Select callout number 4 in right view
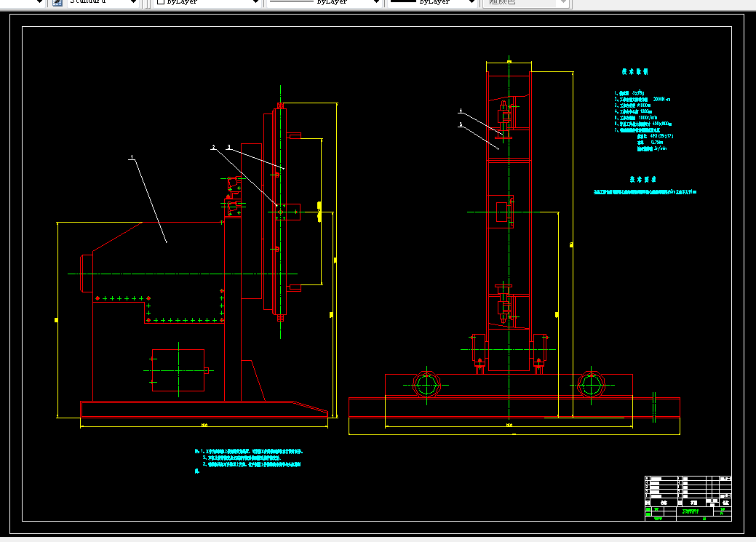This screenshot has width=756, height=542. click(461, 111)
